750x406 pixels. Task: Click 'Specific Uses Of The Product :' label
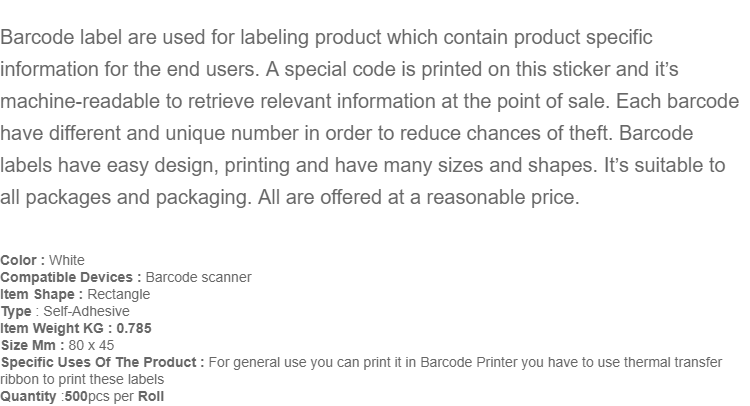coord(102,362)
